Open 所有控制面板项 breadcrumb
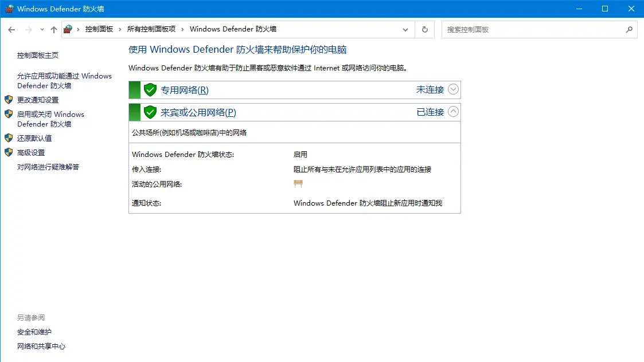This screenshot has height=362, width=644. pos(151,29)
